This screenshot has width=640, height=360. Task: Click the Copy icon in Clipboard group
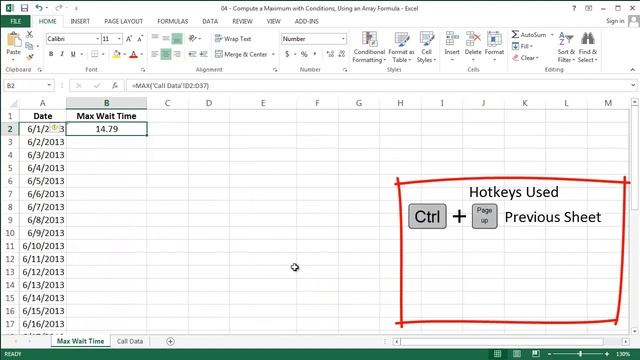(29, 46)
